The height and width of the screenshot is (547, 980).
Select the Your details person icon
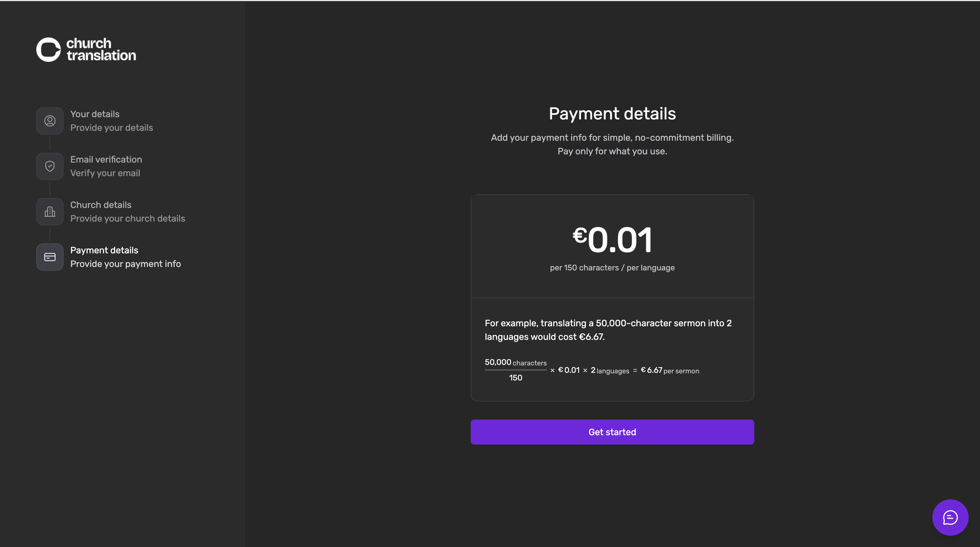(50, 121)
